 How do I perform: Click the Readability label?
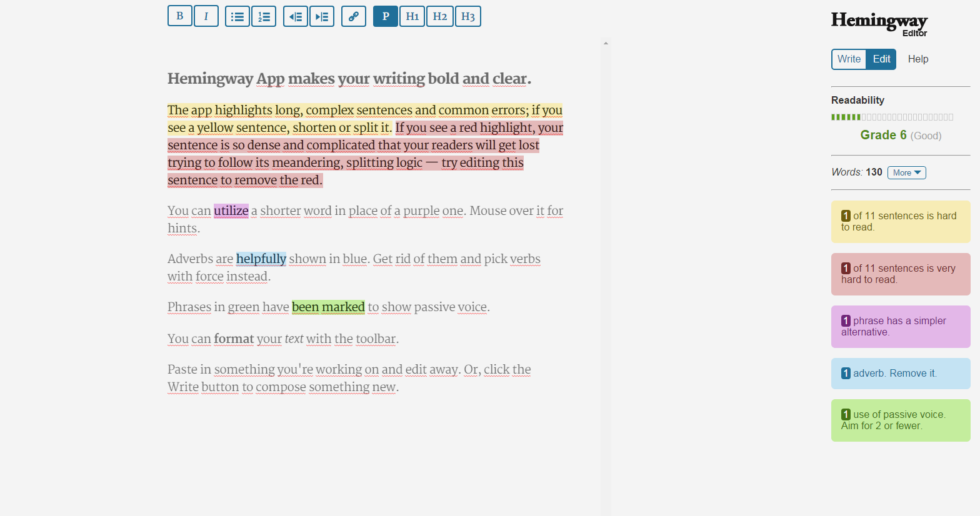click(x=857, y=100)
